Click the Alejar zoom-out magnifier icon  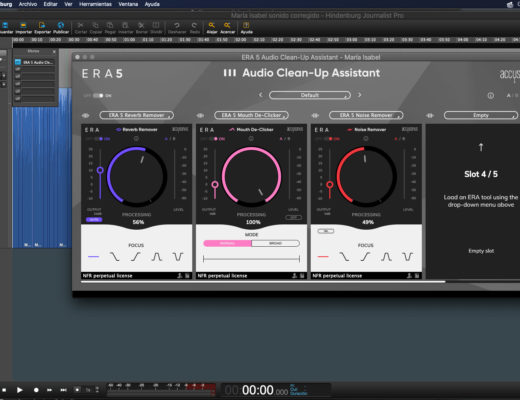coord(212,25)
